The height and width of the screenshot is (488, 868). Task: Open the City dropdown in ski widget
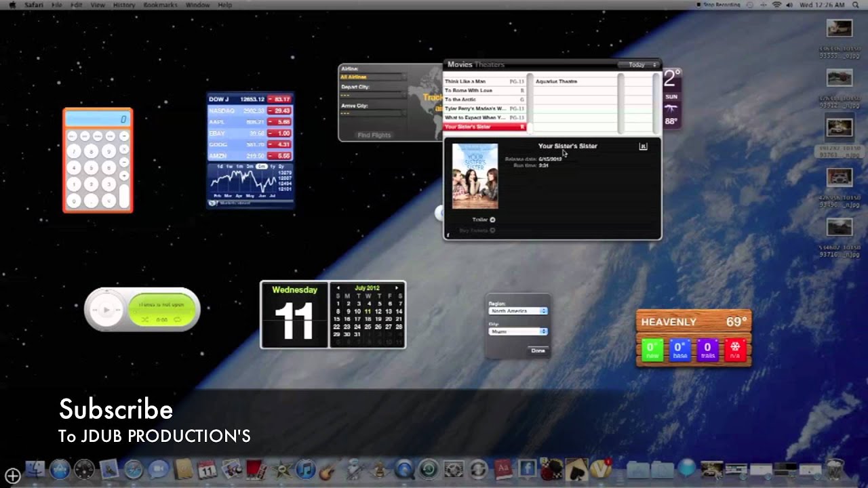(x=518, y=331)
